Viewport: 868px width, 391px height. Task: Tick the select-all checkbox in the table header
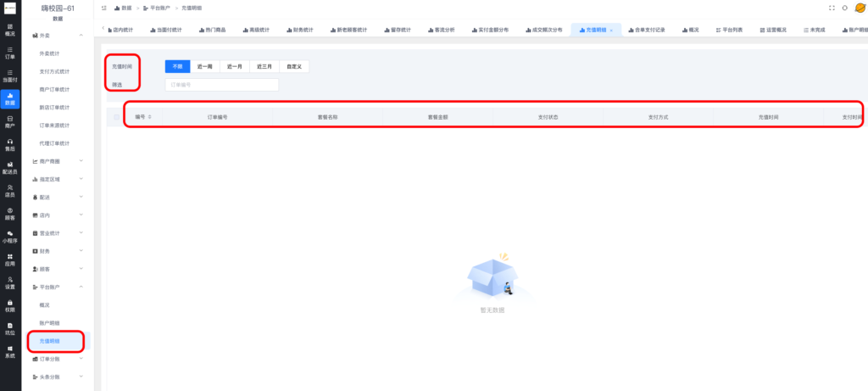[x=116, y=117]
